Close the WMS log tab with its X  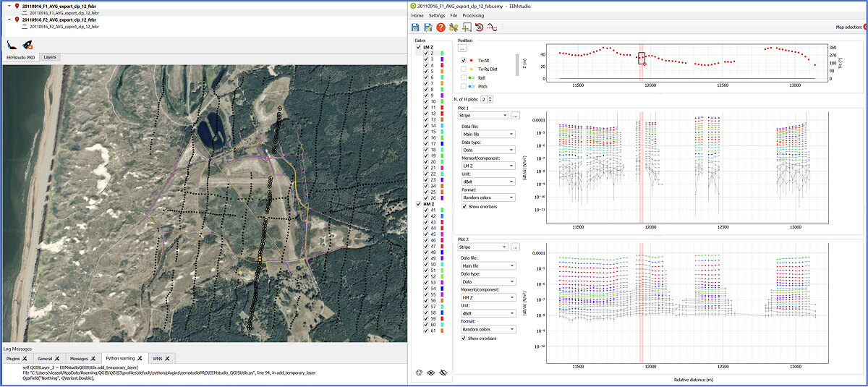pos(166,359)
